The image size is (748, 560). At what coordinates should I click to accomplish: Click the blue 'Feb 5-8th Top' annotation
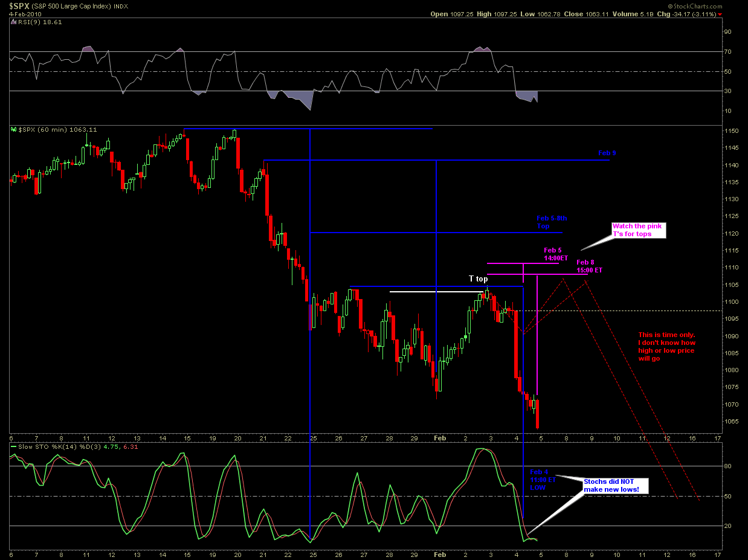click(552, 222)
